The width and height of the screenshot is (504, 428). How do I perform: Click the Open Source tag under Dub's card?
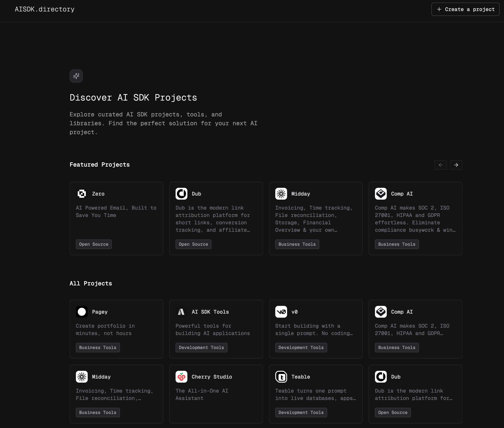tap(193, 244)
